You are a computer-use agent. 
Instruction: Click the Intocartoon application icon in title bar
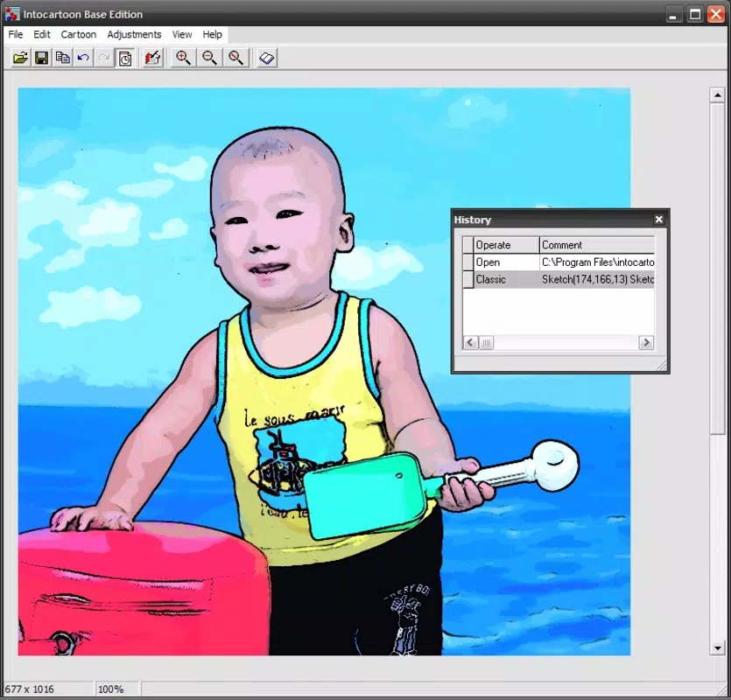click(x=12, y=15)
